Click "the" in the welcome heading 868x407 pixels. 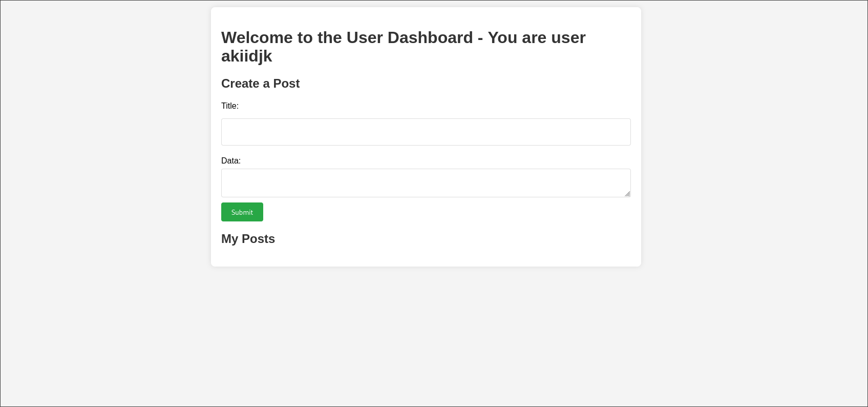click(330, 38)
